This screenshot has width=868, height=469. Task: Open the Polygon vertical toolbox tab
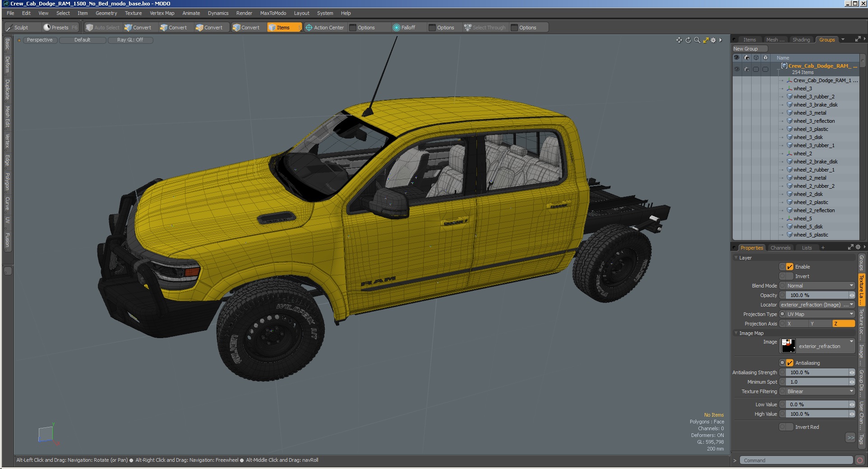[x=7, y=181]
